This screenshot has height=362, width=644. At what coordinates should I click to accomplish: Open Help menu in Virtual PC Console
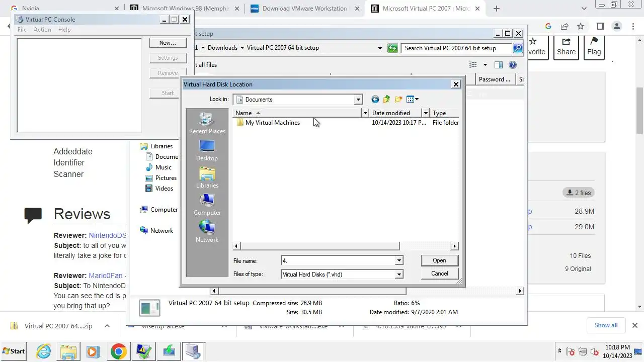pyautogui.click(x=64, y=30)
